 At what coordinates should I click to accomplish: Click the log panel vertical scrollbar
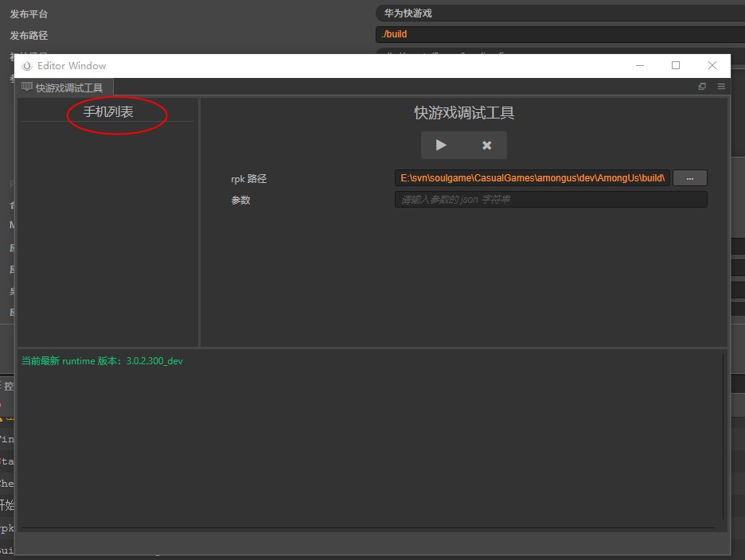pyautogui.click(x=723, y=436)
